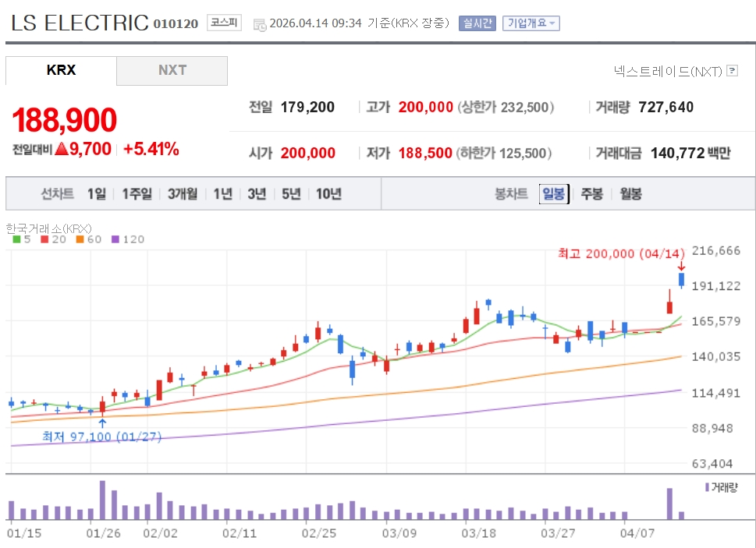Select the 1년 line chart period
This screenshot has width=756, height=548.
[x=223, y=193]
